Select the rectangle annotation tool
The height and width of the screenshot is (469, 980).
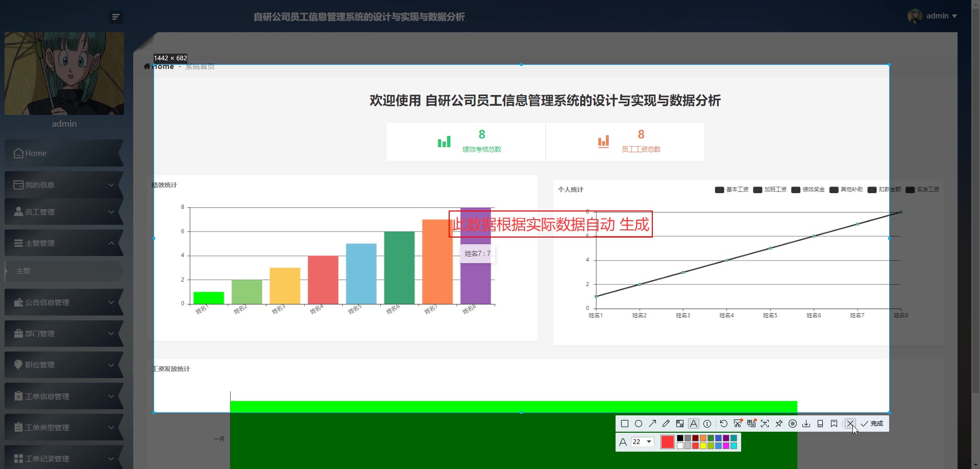coord(624,424)
